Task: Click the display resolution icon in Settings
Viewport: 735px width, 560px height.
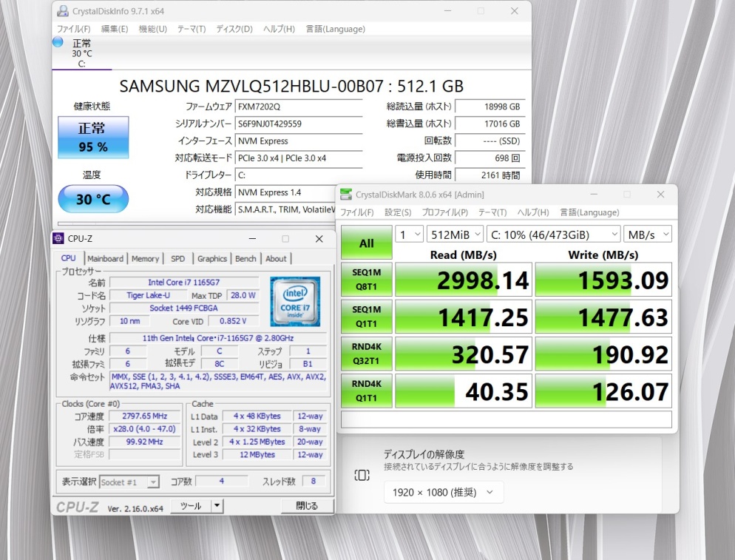Action: (362, 475)
